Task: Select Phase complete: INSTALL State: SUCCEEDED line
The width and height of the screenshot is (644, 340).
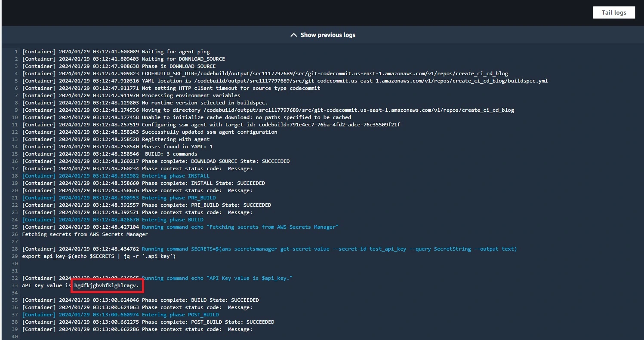Action: tap(144, 183)
